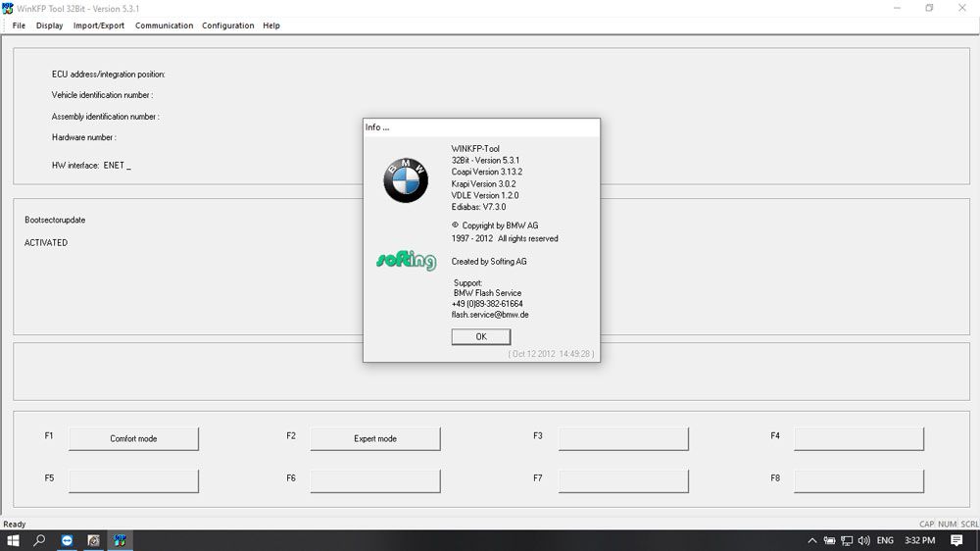Click the empty F8 button

pos(858,481)
